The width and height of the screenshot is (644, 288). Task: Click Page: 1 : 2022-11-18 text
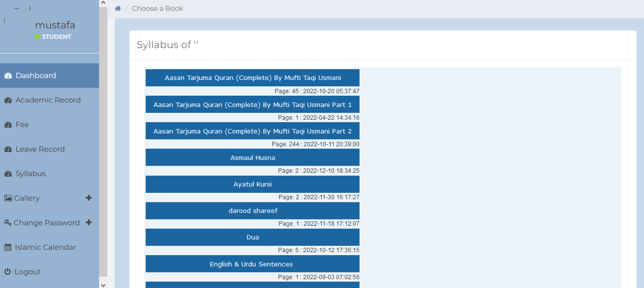pyautogui.click(x=319, y=224)
